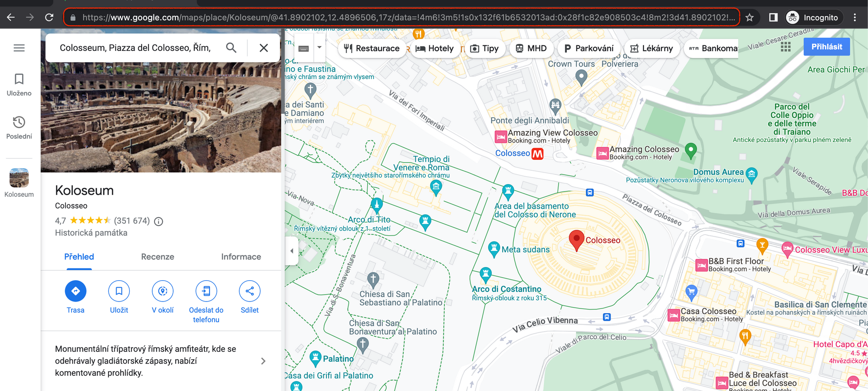Viewport: 868px width, 391px height.
Task: Select the Parkování filter chip
Action: [x=589, y=48]
